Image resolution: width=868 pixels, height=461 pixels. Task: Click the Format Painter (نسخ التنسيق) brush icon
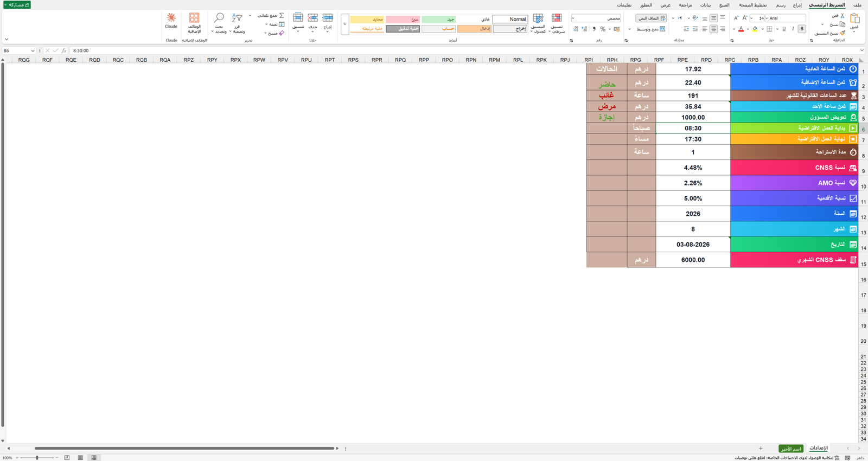tap(843, 33)
